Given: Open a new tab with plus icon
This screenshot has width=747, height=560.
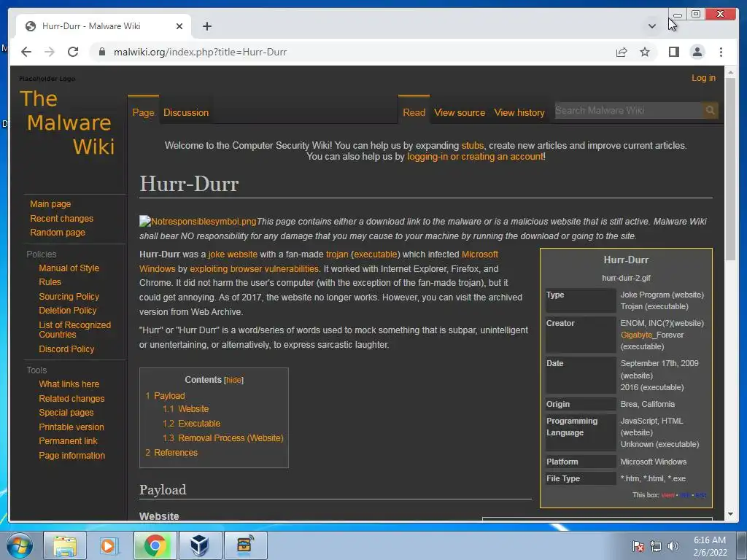Looking at the screenshot, I should tap(206, 26).
